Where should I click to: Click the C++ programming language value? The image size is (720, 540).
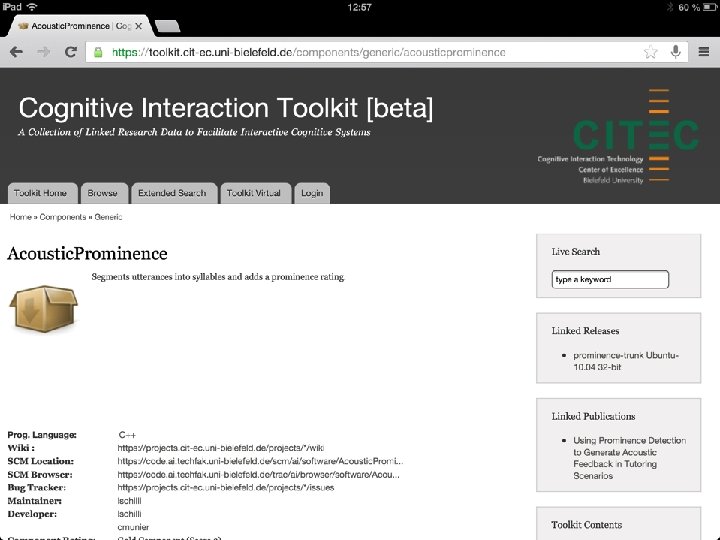click(127, 434)
